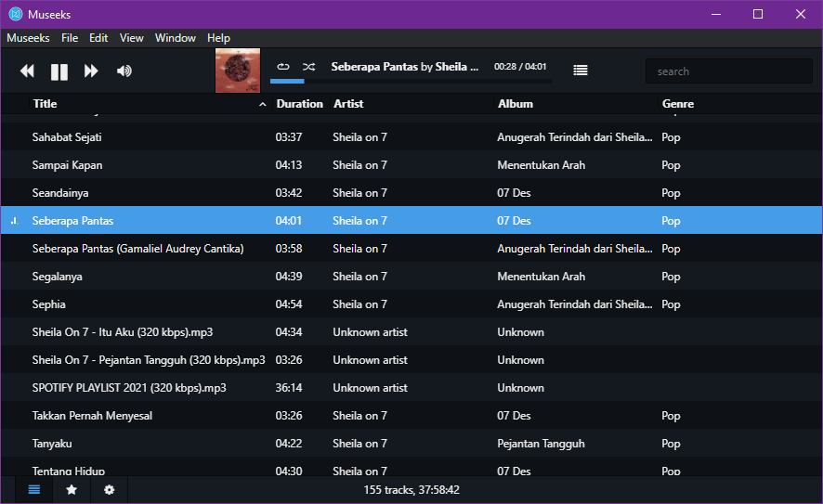Skip to the next track
The image size is (823, 504).
point(91,71)
